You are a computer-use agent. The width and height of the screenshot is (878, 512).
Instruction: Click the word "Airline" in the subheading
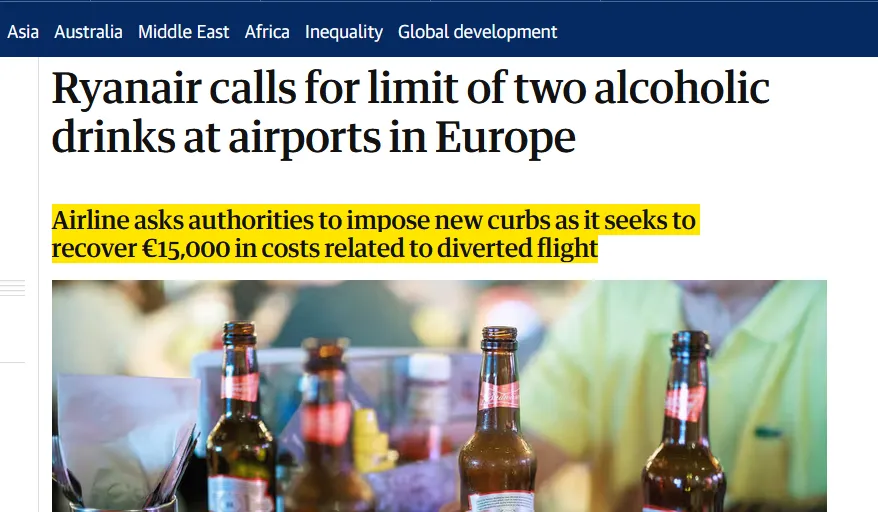(91, 220)
